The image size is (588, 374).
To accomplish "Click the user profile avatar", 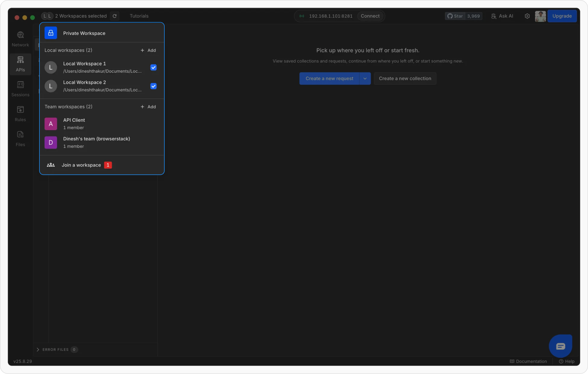I will tap(540, 16).
